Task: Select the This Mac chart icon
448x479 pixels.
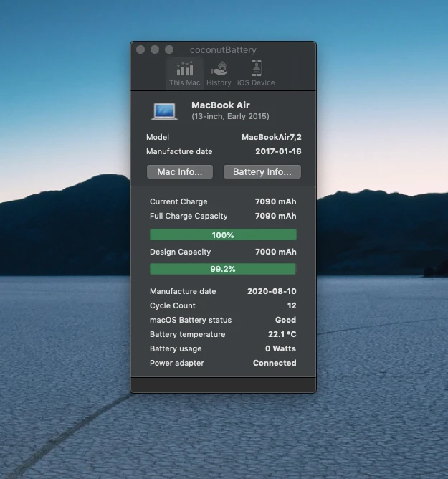Action: pyautogui.click(x=185, y=69)
